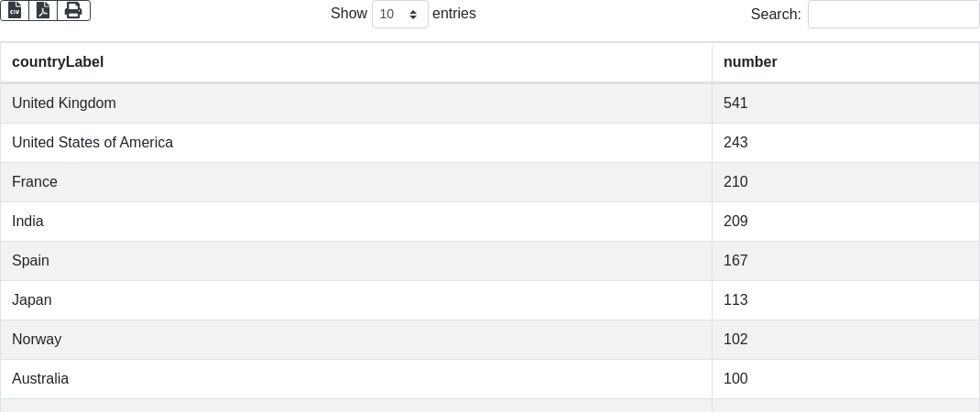Select the United Kingdom cell
This screenshot has width=980, height=412.
(64, 103)
